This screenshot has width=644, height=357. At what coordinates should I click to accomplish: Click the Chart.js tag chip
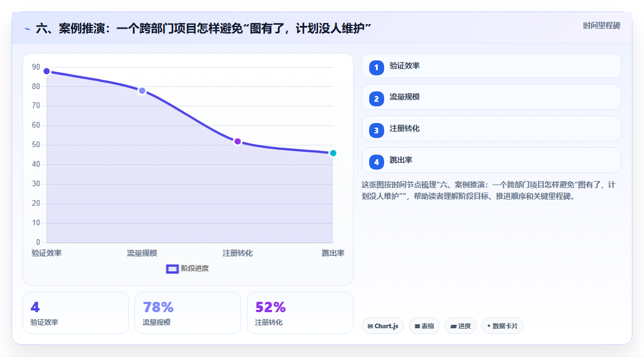(383, 326)
